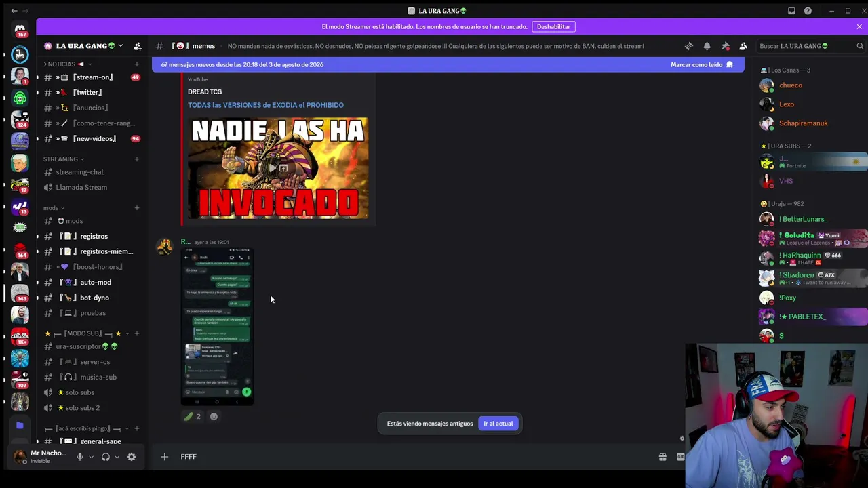Open microphone input options arrow

tap(91, 457)
